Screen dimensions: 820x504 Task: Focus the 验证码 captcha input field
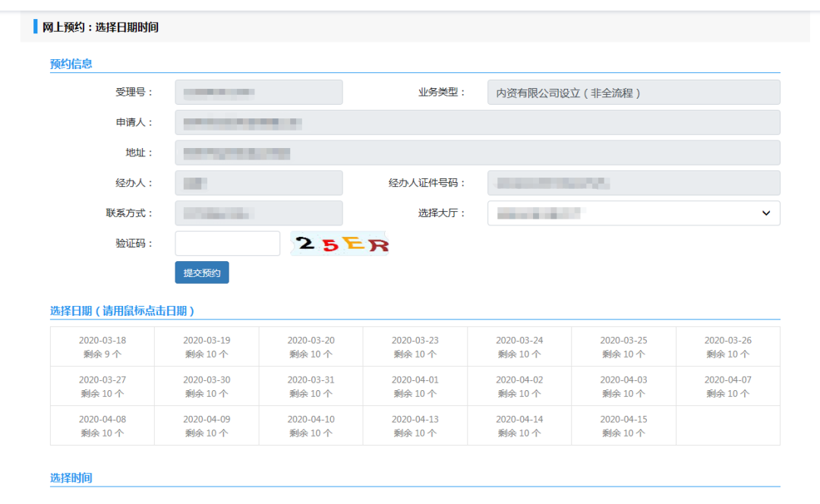(228, 243)
